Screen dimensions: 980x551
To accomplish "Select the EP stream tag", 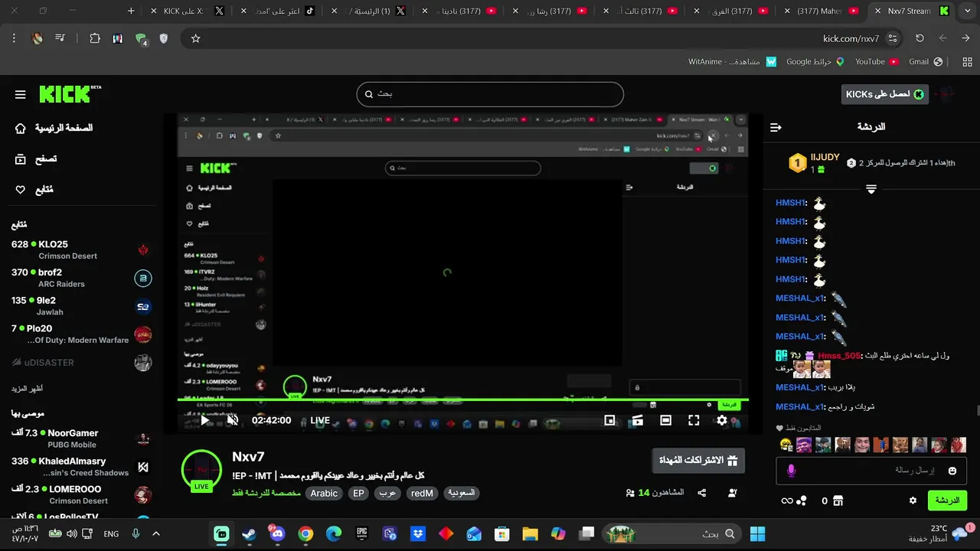I will [358, 494].
